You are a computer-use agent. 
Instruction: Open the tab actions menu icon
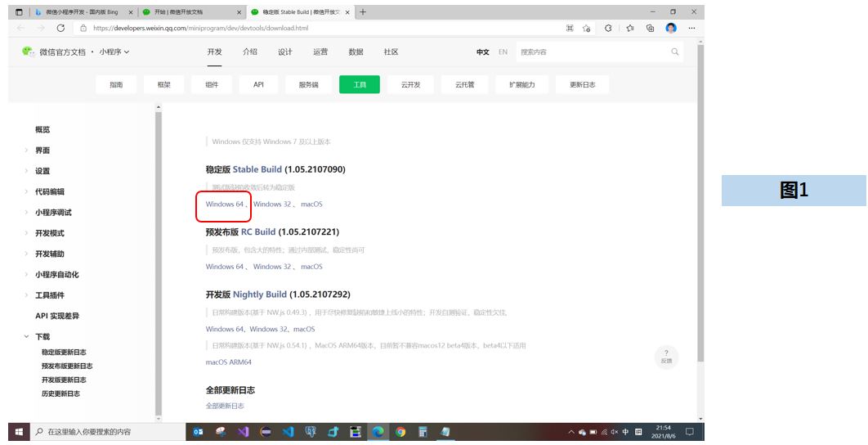pos(20,11)
